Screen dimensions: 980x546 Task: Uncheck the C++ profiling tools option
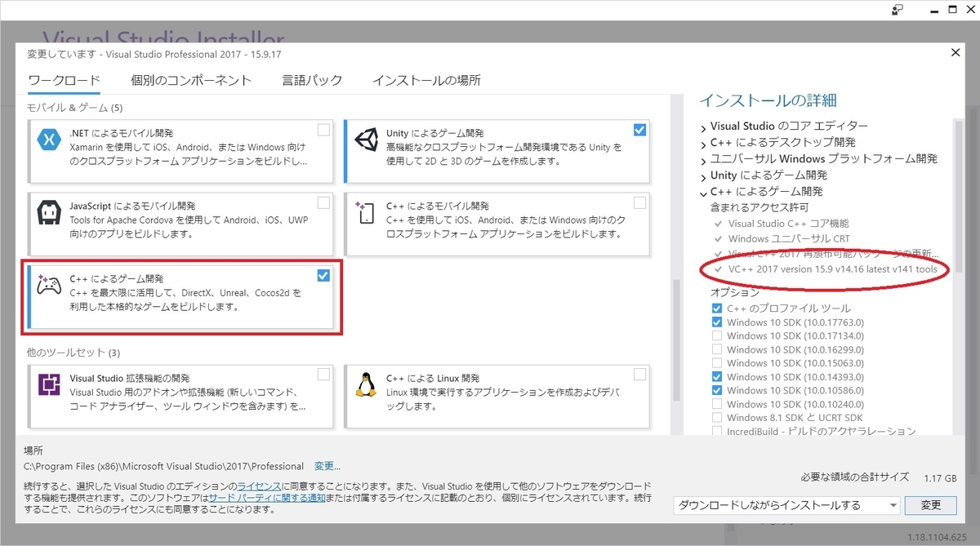[x=717, y=309]
